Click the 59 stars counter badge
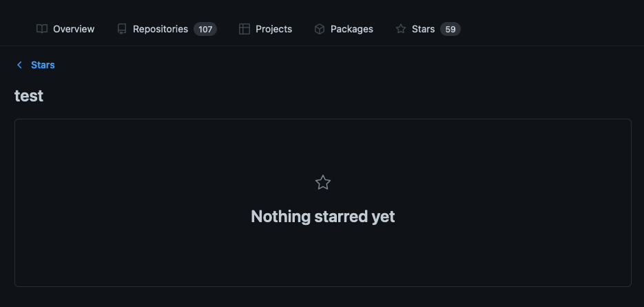Screen dimensions: 644x307 coord(450,29)
